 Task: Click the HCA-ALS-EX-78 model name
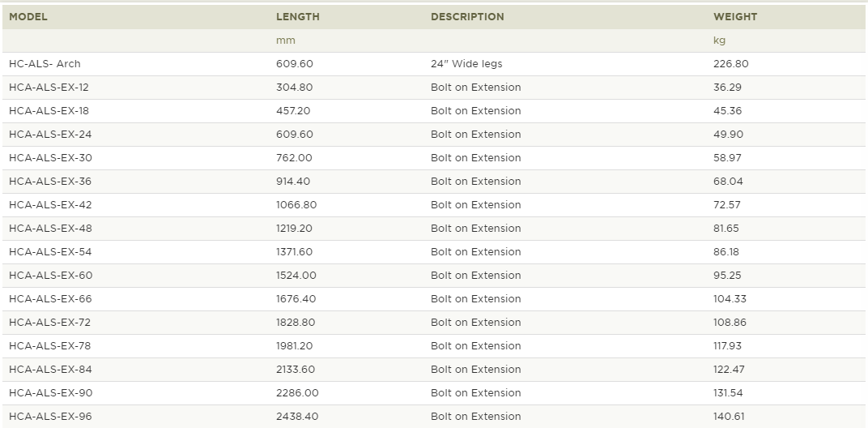point(50,346)
